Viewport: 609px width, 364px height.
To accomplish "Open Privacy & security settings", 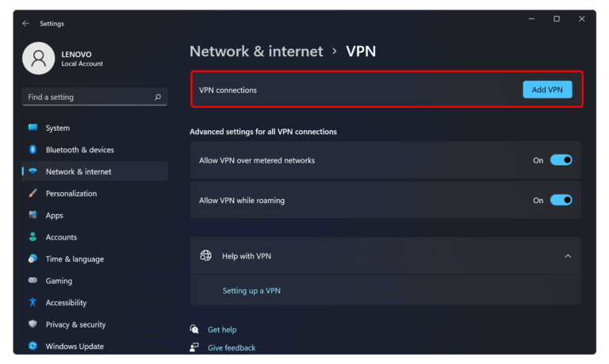I will [x=75, y=324].
